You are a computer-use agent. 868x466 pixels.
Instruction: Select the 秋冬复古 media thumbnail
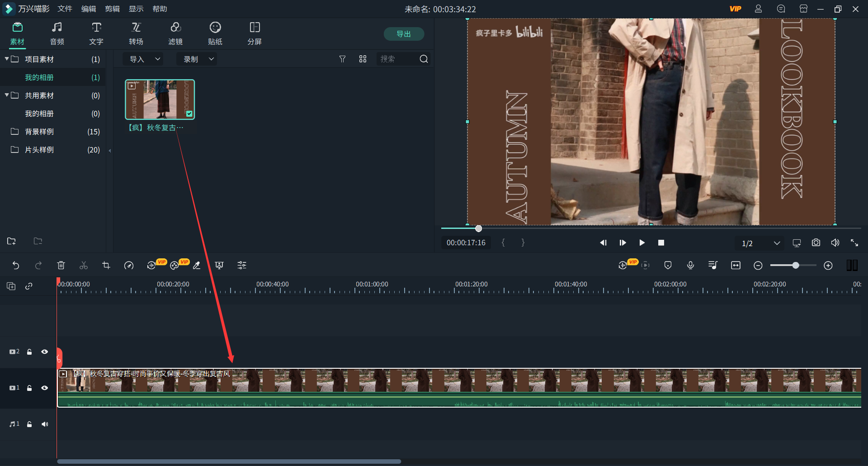(160, 100)
